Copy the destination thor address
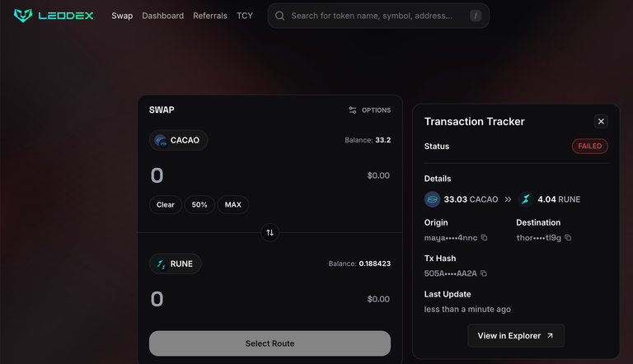 [x=568, y=238]
